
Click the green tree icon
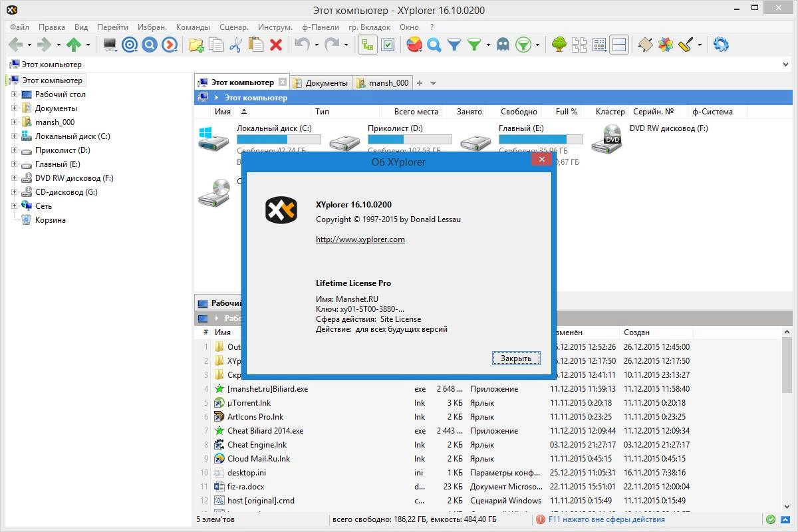click(559, 45)
